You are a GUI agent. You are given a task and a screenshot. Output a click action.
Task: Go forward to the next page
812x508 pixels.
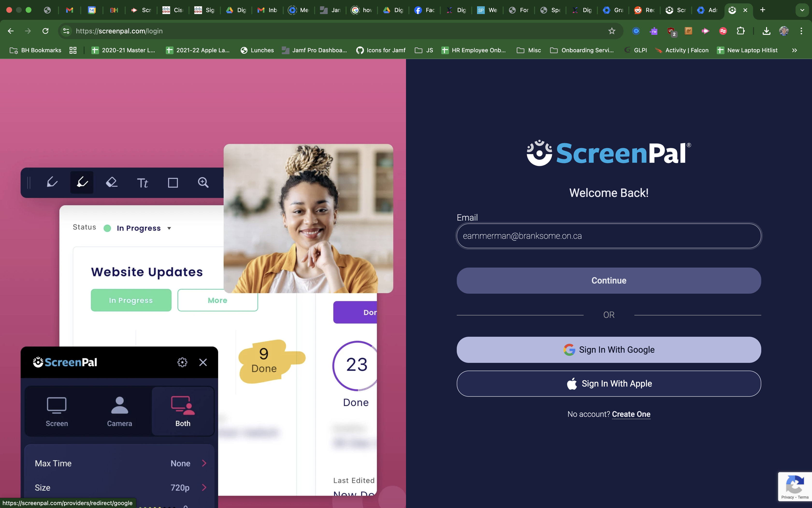pyautogui.click(x=28, y=31)
